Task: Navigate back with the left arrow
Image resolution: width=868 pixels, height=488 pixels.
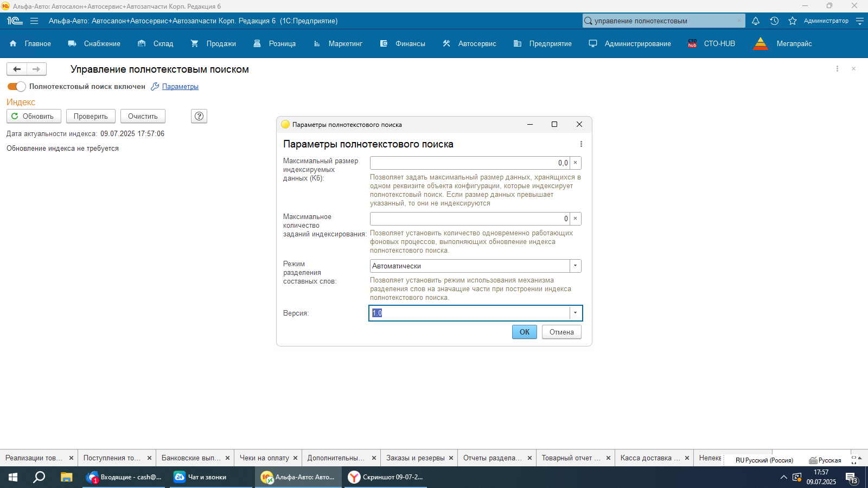Action: click(17, 69)
